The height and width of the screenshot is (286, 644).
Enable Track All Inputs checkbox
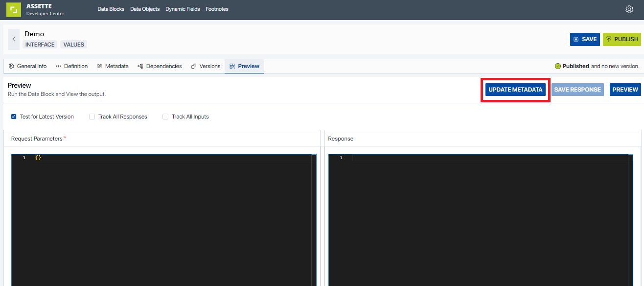click(165, 117)
